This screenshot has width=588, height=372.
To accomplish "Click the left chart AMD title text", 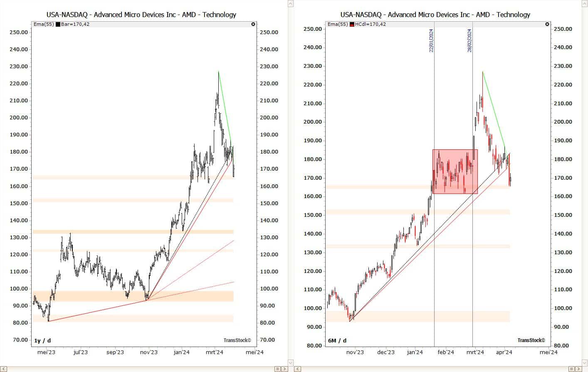I will click(x=141, y=15).
